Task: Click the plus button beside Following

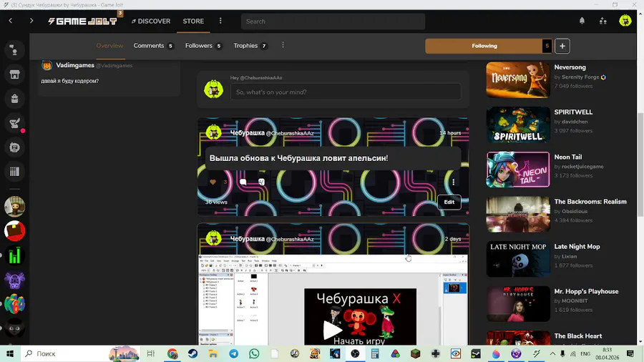Action: coord(562,46)
